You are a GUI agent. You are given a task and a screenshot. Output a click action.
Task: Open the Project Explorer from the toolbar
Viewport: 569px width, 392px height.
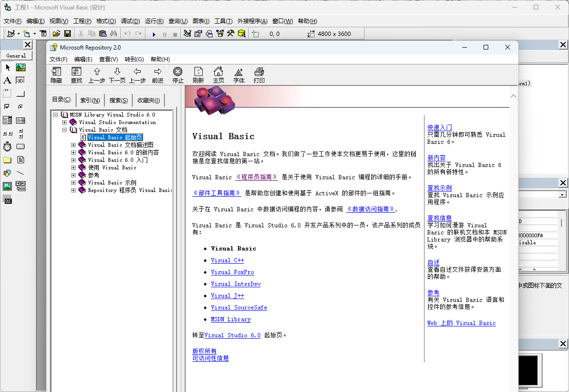(x=187, y=33)
